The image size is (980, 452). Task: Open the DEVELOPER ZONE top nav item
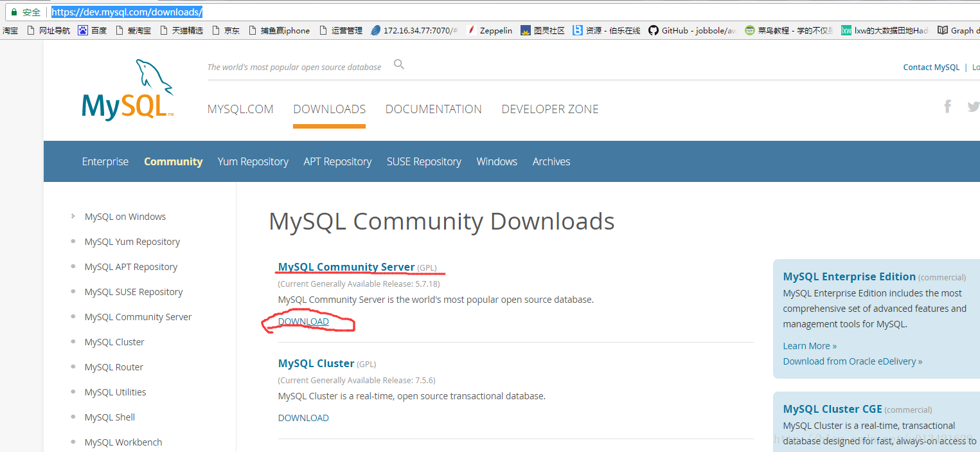click(x=550, y=109)
